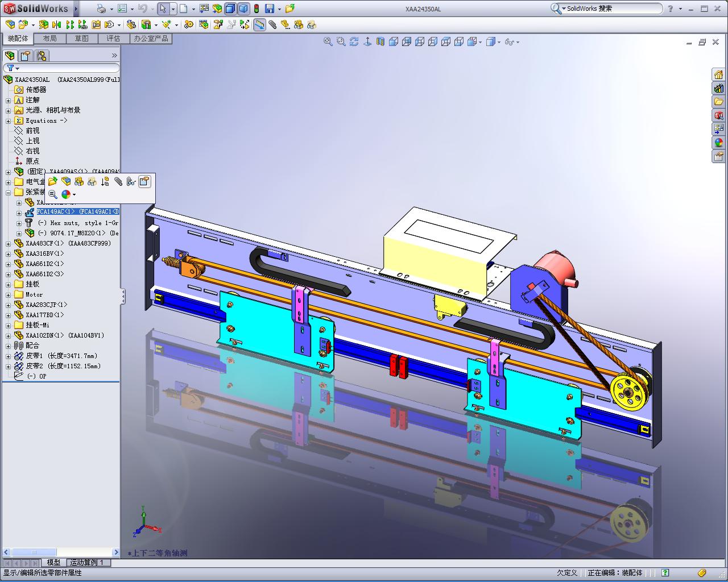Expand the 皮带1 belt node

tap(9, 356)
